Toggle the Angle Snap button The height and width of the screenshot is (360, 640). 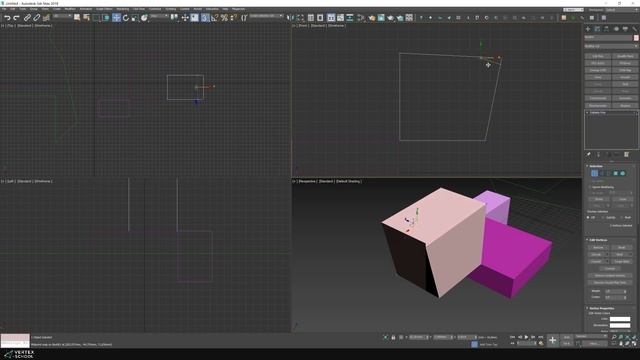click(215, 18)
